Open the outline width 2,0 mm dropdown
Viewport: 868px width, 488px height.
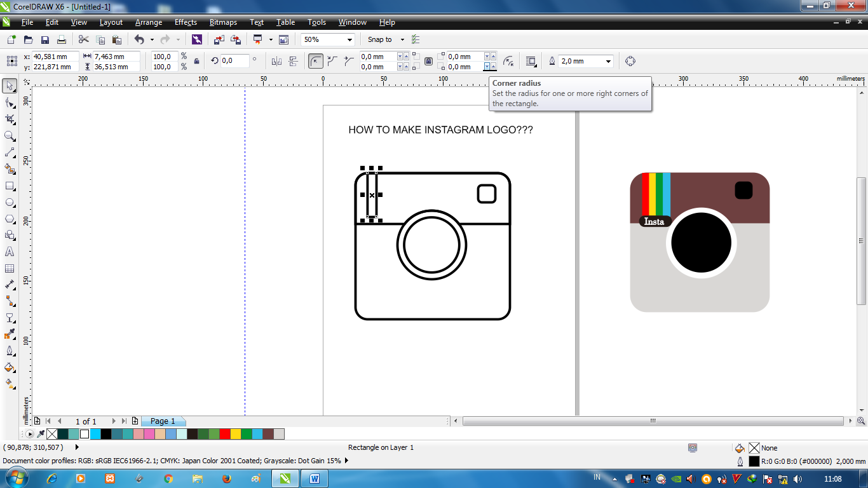pos(608,61)
